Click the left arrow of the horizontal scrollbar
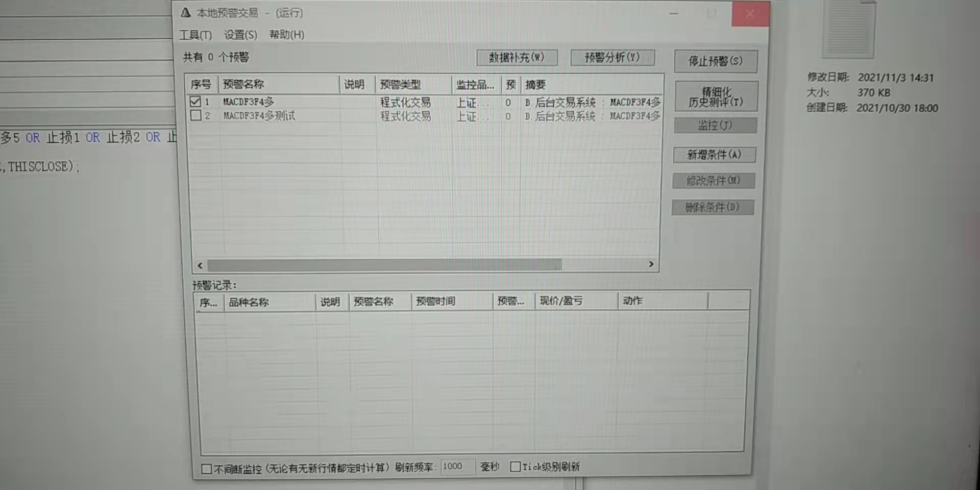Image resolution: width=980 pixels, height=490 pixels. (x=200, y=265)
